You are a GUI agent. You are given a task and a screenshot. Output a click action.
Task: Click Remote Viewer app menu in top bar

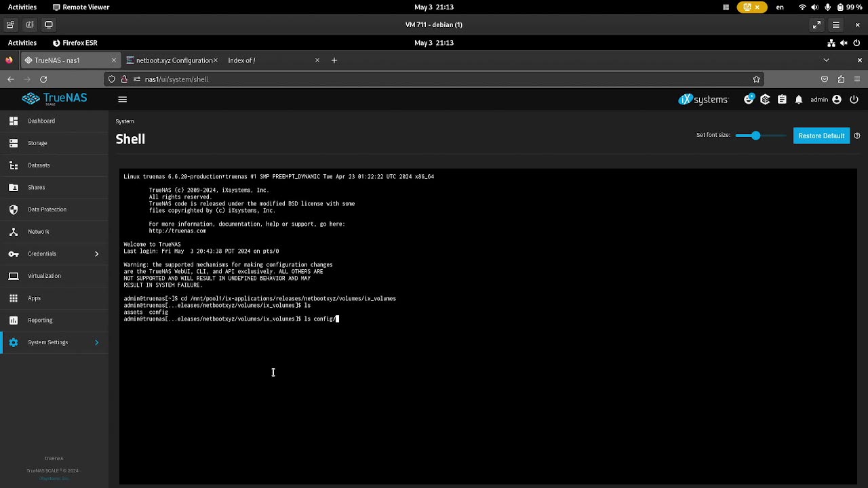(81, 7)
